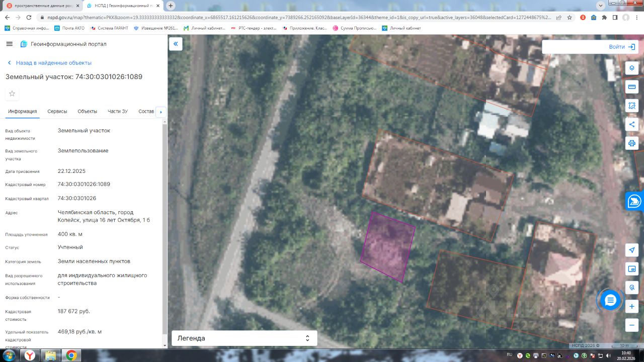This screenshot has height=362, width=644.
Task: Select the ruler measurement tool
Action: coord(632,87)
